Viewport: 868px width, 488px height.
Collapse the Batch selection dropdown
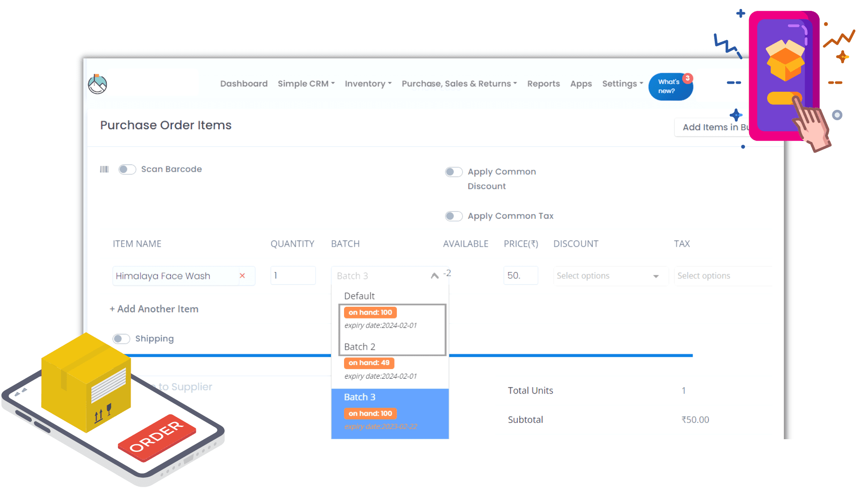[434, 275]
